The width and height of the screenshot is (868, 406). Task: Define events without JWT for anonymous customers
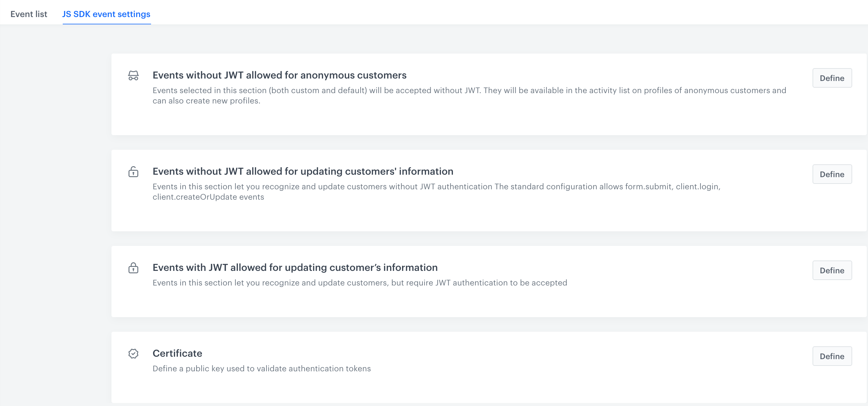tap(832, 78)
